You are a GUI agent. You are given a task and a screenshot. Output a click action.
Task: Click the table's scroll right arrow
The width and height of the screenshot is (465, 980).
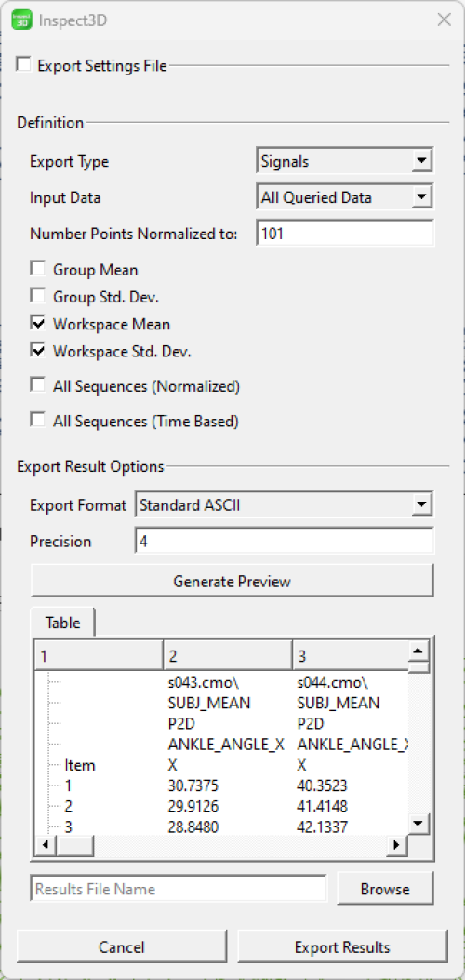[x=396, y=846]
